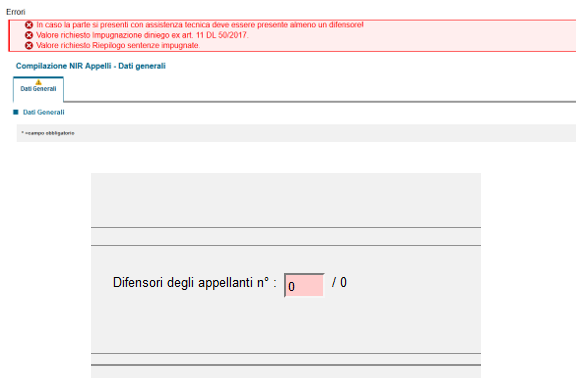Select the 'Impugnazione diniego ex art. 11' error
The image size is (580, 378).
pyautogui.click(x=142, y=35)
